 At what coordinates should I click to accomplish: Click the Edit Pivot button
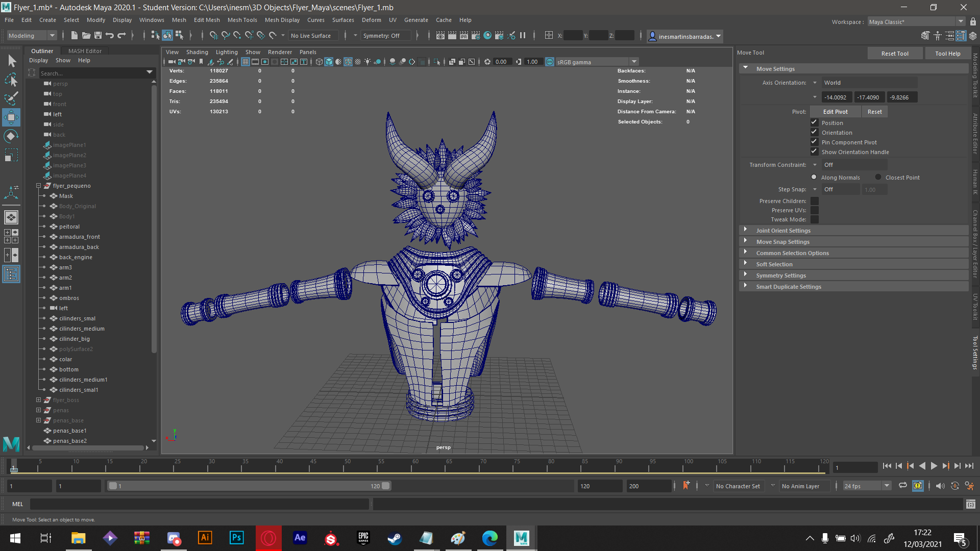click(x=835, y=112)
